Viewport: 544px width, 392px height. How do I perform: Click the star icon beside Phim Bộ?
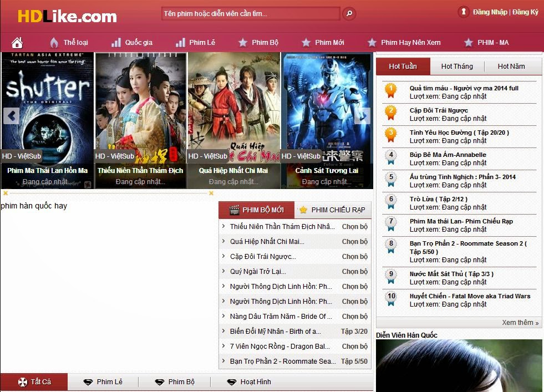[242, 42]
